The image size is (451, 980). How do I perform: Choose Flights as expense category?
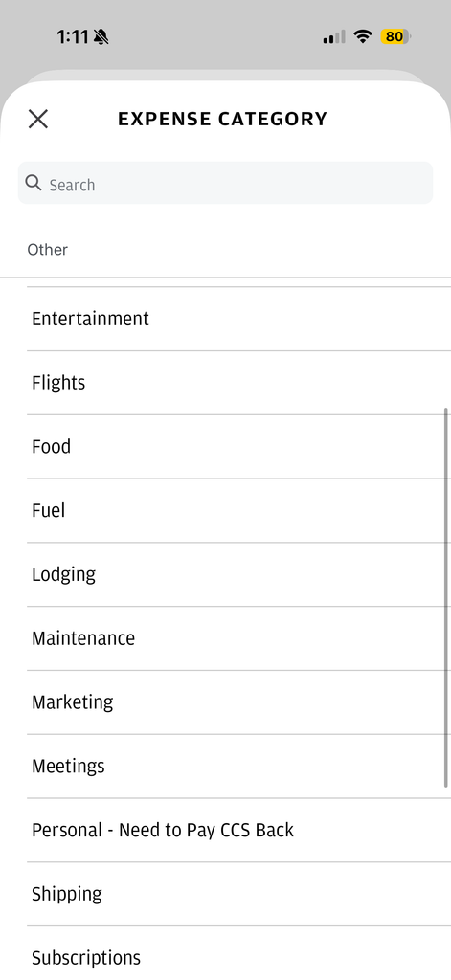click(239, 383)
